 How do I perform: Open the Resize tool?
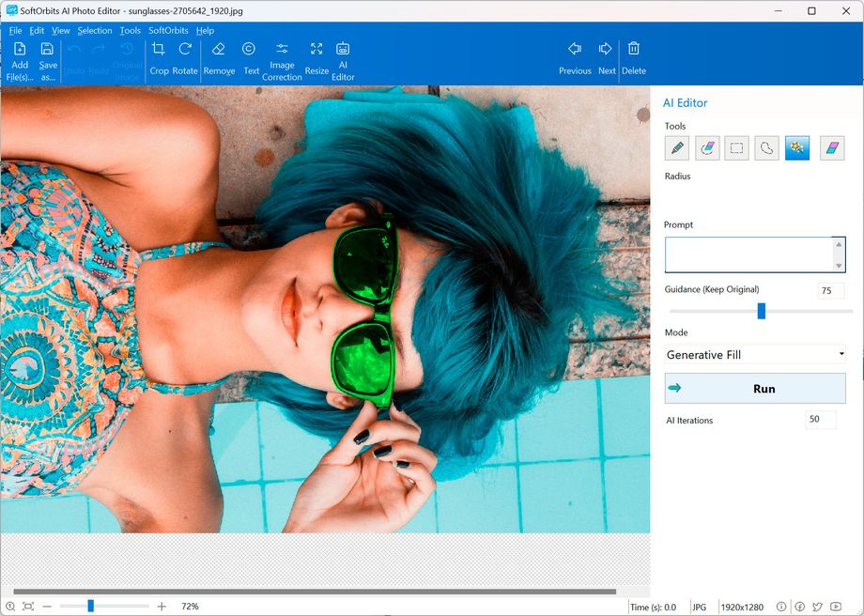coord(316,57)
